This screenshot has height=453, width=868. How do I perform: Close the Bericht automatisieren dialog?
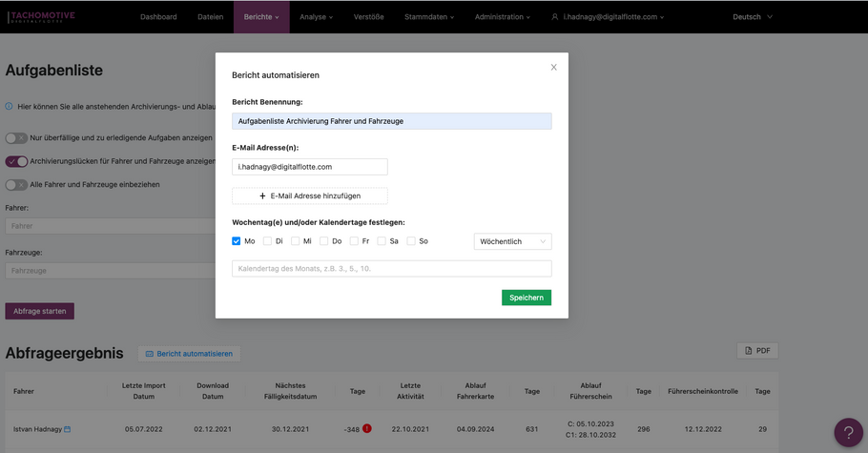coord(553,68)
